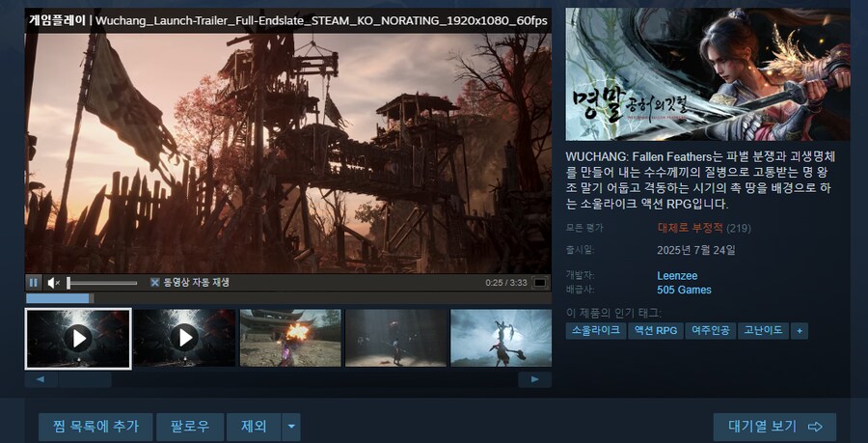868x443 pixels.
Task: Seek in the video progress bar
Action: 288,298
